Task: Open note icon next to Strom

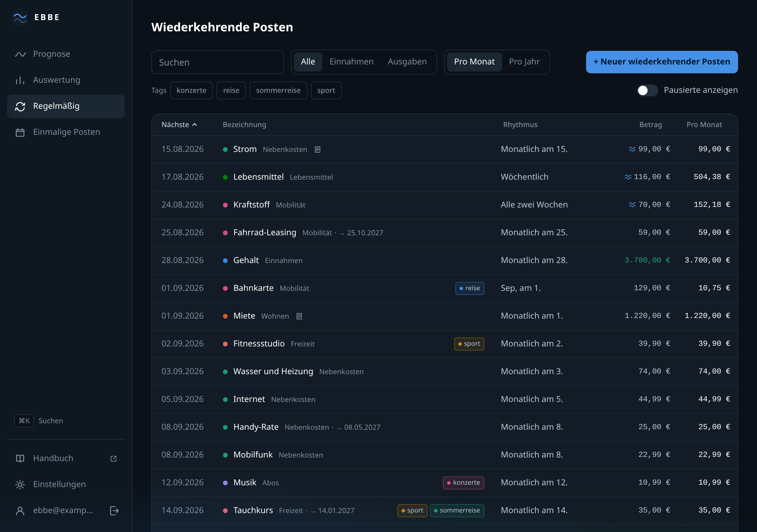Action: coord(318,150)
